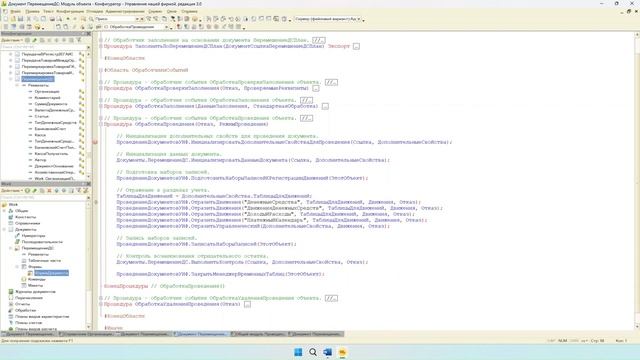Open the Сервис menu
Image resolution: width=640 pixels, height=360 pixels.
tap(155, 11)
